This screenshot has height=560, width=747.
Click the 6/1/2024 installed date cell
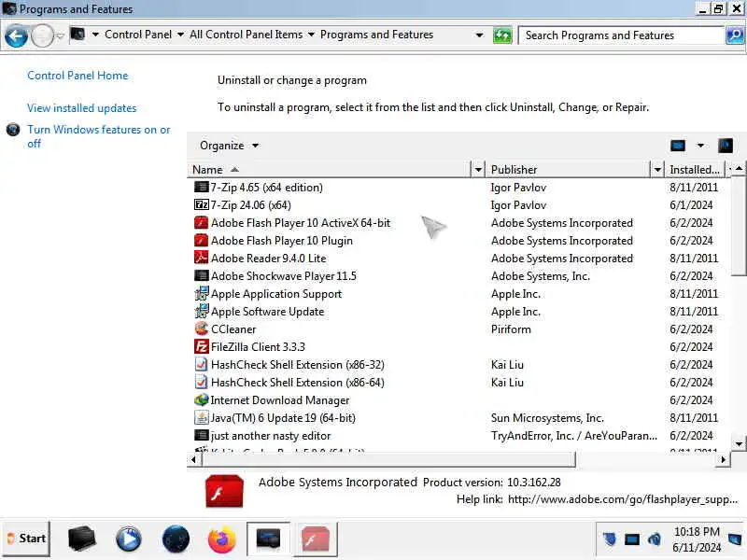[x=691, y=204]
